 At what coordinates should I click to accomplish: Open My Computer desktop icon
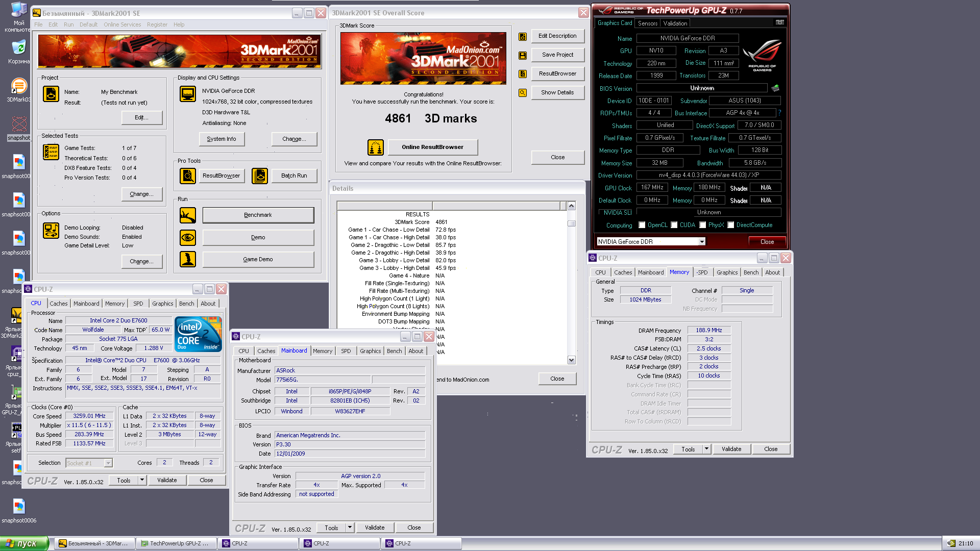coord(19,17)
